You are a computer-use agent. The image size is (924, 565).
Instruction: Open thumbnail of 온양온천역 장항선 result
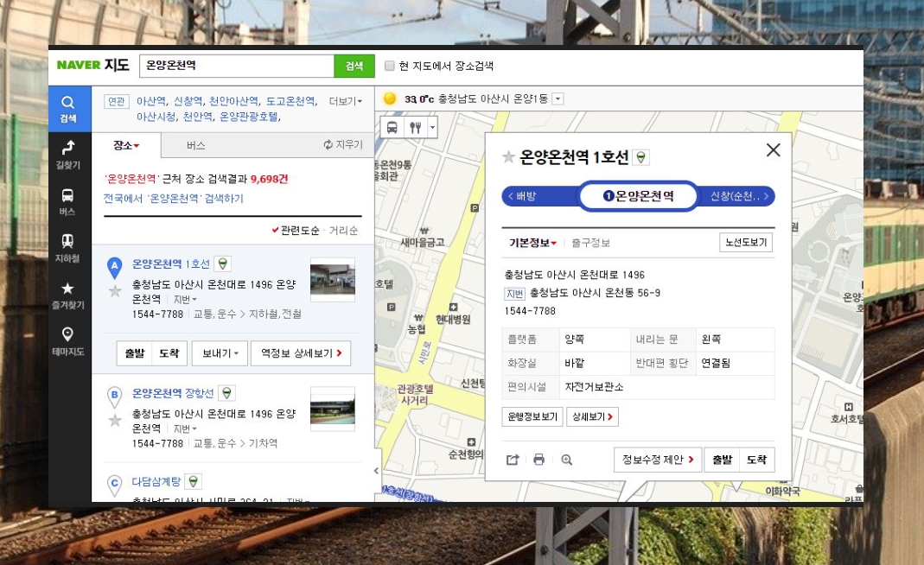point(333,409)
